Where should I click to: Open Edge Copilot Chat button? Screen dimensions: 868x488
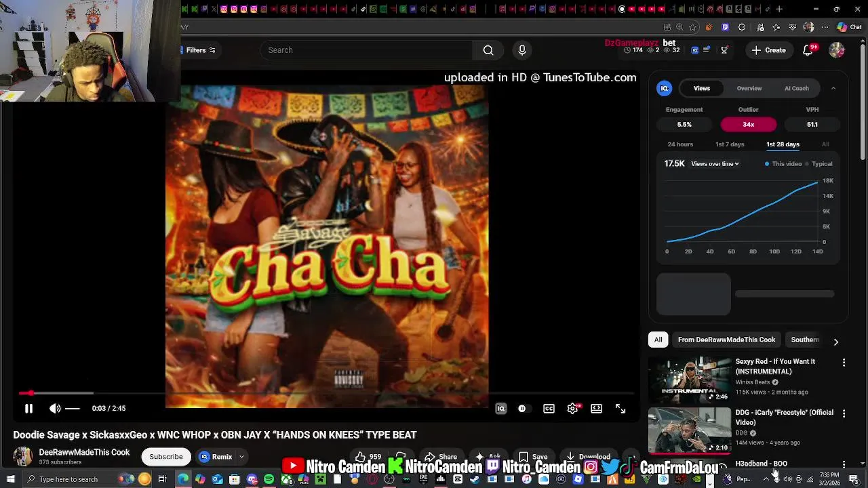[x=850, y=27]
